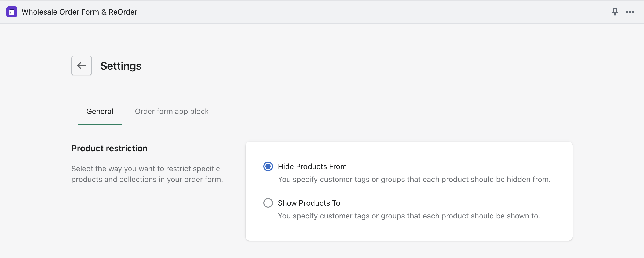Open the Order form app block tab

coord(172,112)
